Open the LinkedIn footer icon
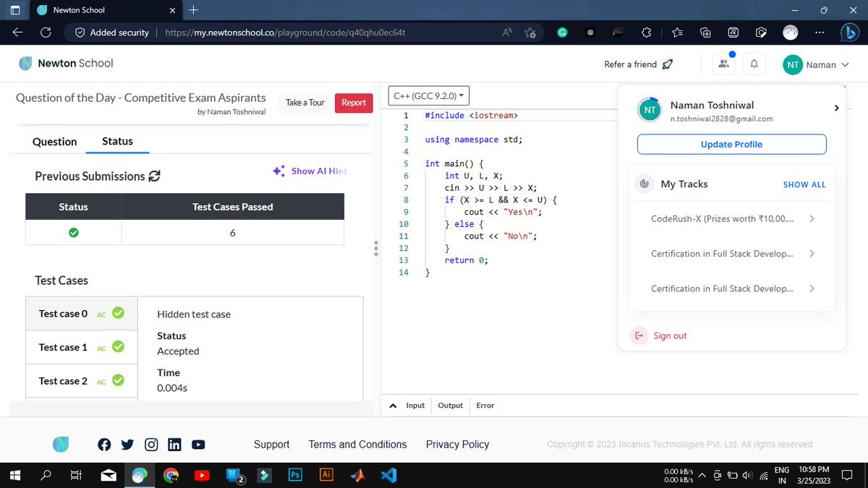 click(x=174, y=445)
